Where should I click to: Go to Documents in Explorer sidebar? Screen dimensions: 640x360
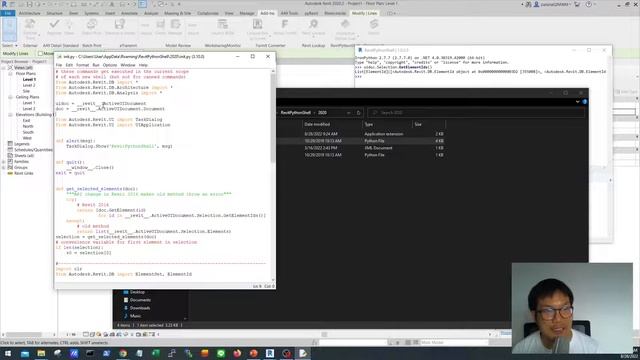(140, 300)
